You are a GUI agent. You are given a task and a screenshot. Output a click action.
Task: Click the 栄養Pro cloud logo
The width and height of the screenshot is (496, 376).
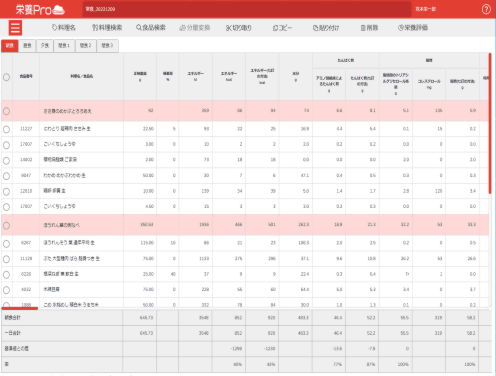pos(40,10)
